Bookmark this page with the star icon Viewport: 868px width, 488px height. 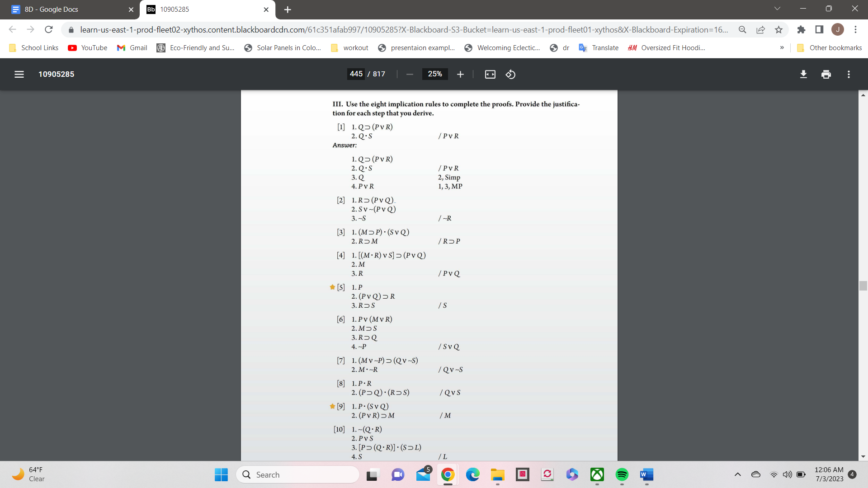pos(778,30)
